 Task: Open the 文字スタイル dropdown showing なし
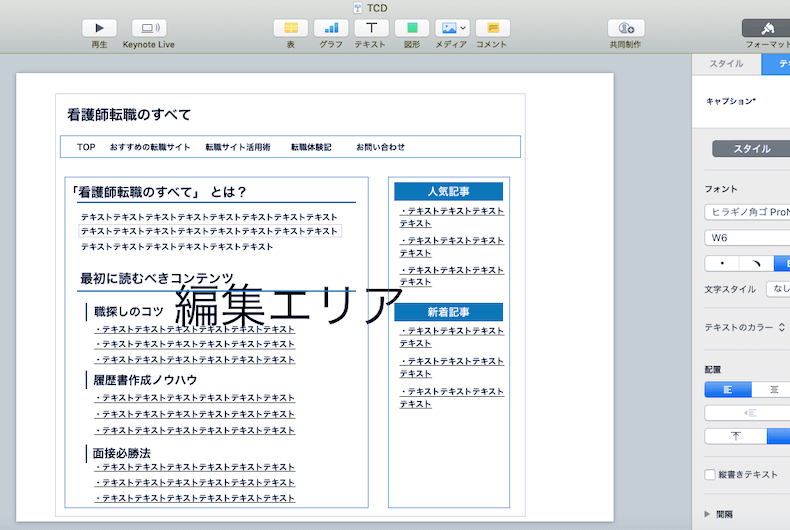(x=778, y=289)
